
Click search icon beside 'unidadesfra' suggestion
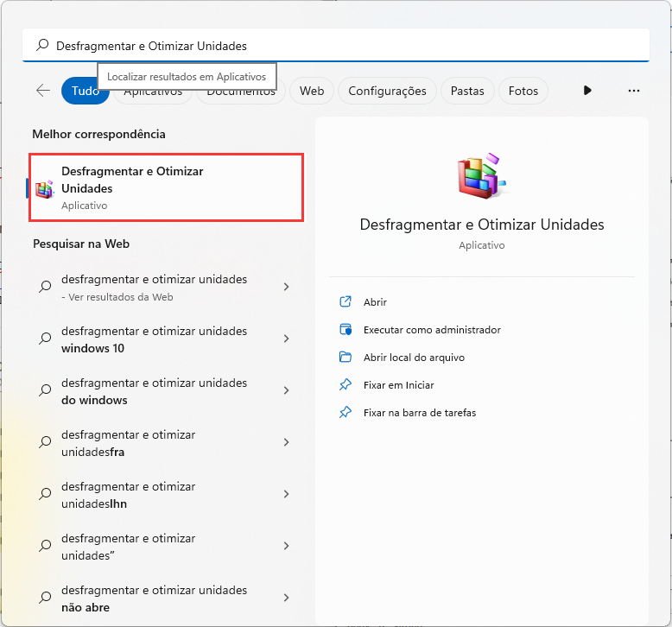pos(45,442)
